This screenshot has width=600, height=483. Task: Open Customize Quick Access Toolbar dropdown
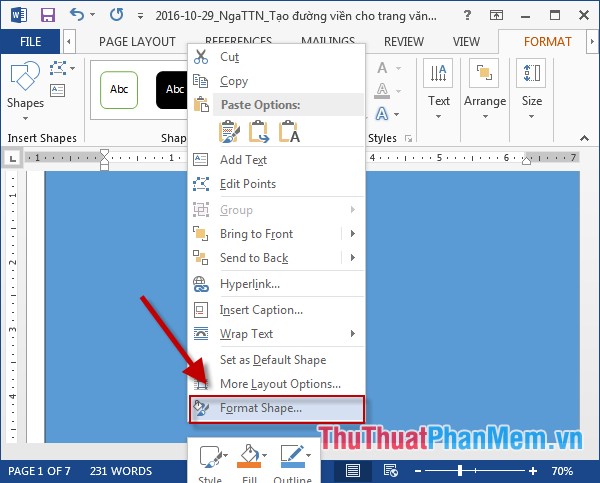(140, 16)
